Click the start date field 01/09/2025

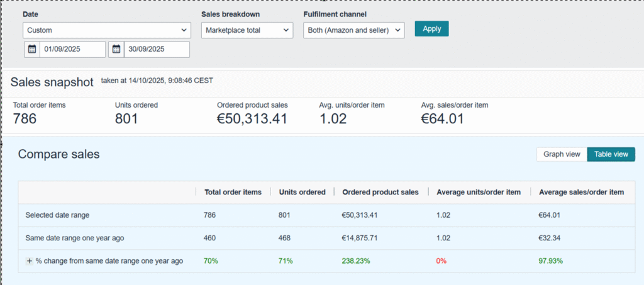[72, 50]
